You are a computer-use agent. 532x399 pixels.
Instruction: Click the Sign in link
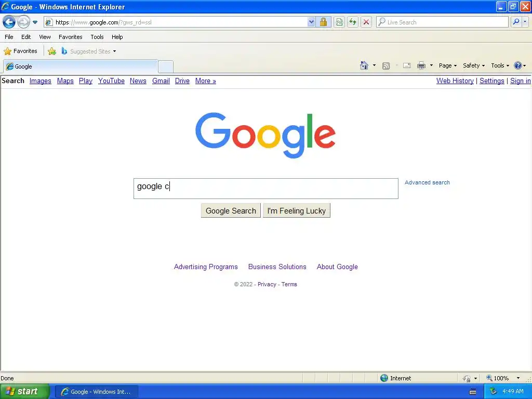(521, 81)
